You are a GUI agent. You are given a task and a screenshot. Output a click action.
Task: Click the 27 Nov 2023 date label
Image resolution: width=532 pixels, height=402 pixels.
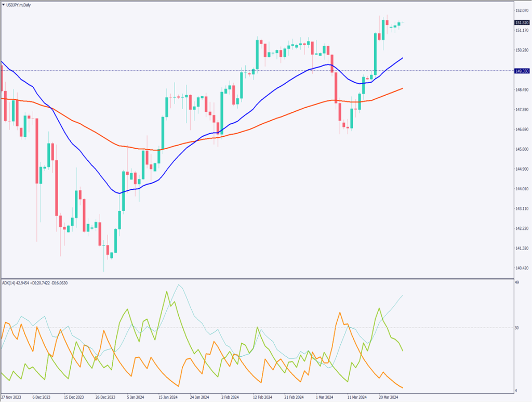[x=10, y=397]
